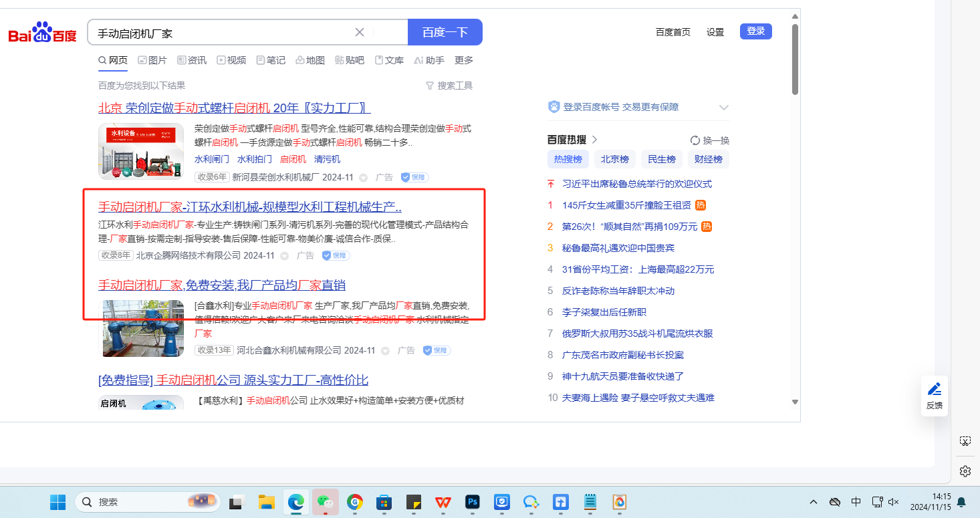Click the 换一换 refresh icon
The height and width of the screenshot is (518, 980).
(x=695, y=140)
